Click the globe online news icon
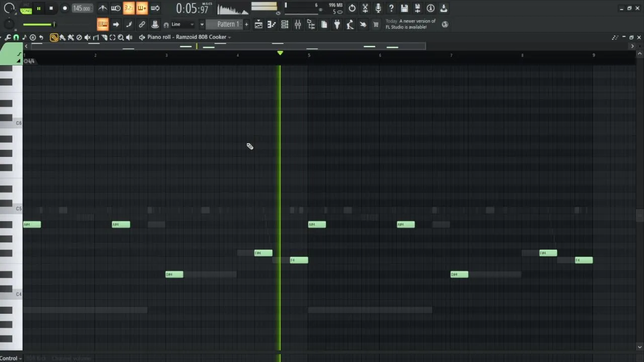This screenshot has width=644, height=362. pyautogui.click(x=445, y=24)
